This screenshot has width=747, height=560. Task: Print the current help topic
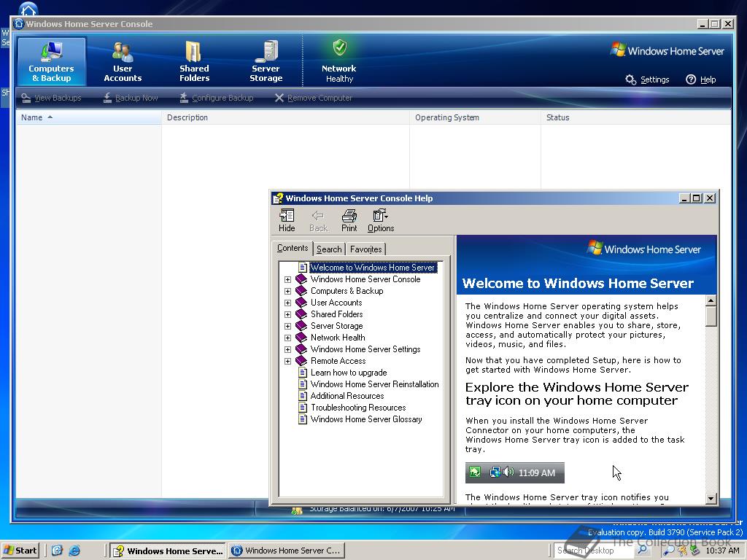(349, 220)
